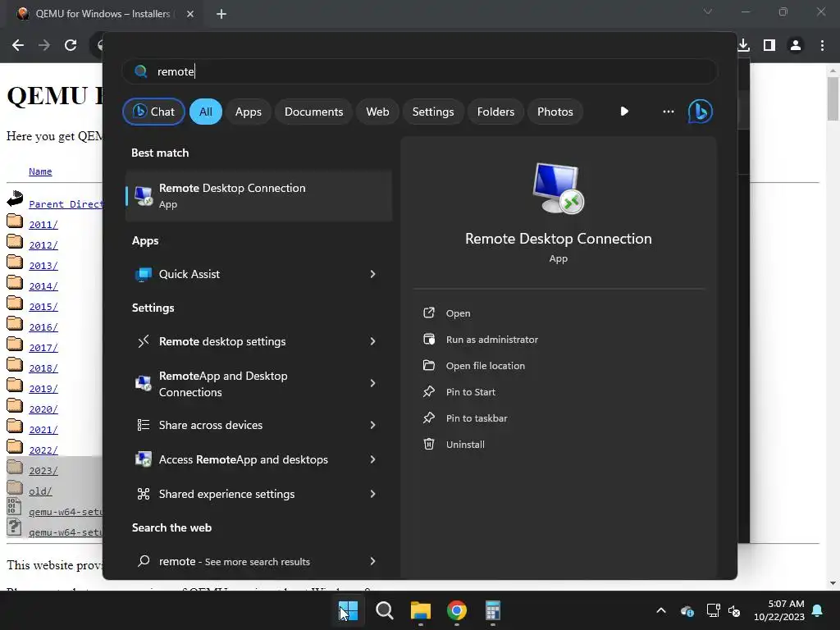Expand Remote desktop settings chevron
Viewport: 840px width, 630px height.
click(x=373, y=341)
